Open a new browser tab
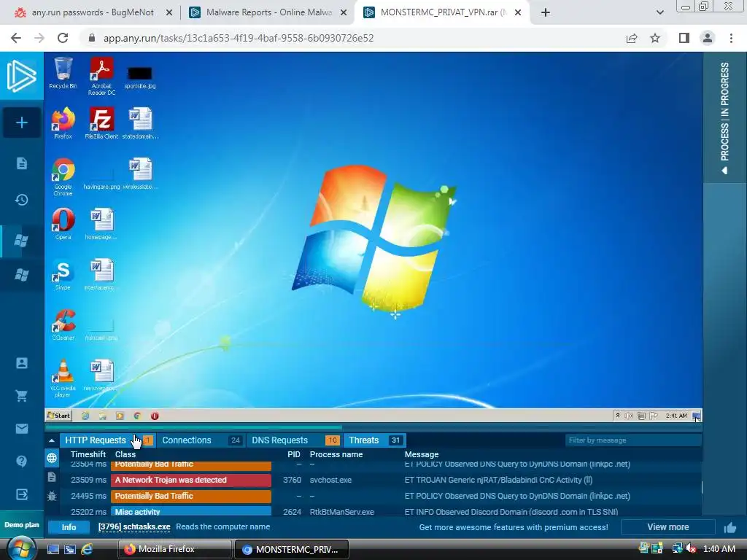Image resolution: width=747 pixels, height=560 pixels. [546, 13]
